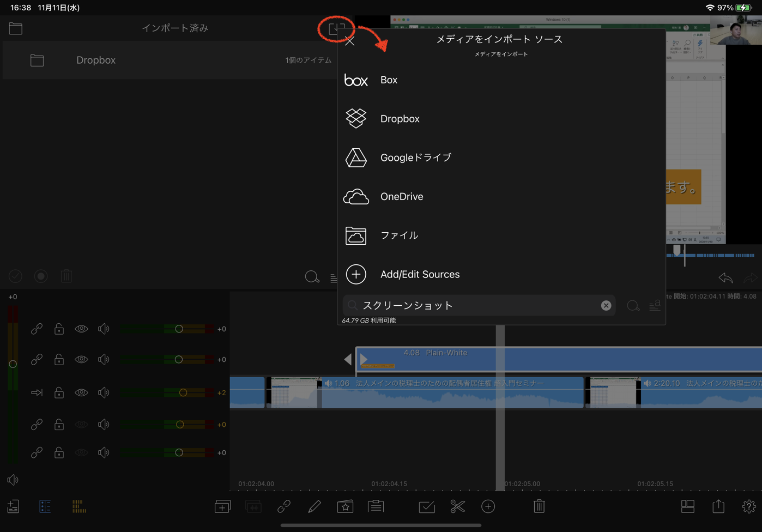
Task: Select the 2:20.10 clip on main track
Action: [x=674, y=392]
